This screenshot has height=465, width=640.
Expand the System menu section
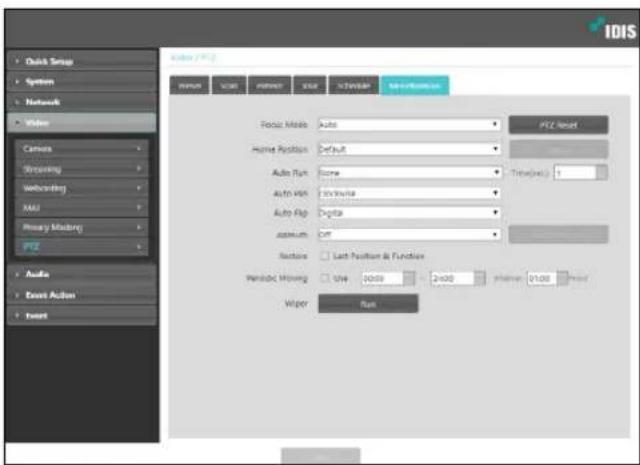(x=82, y=82)
